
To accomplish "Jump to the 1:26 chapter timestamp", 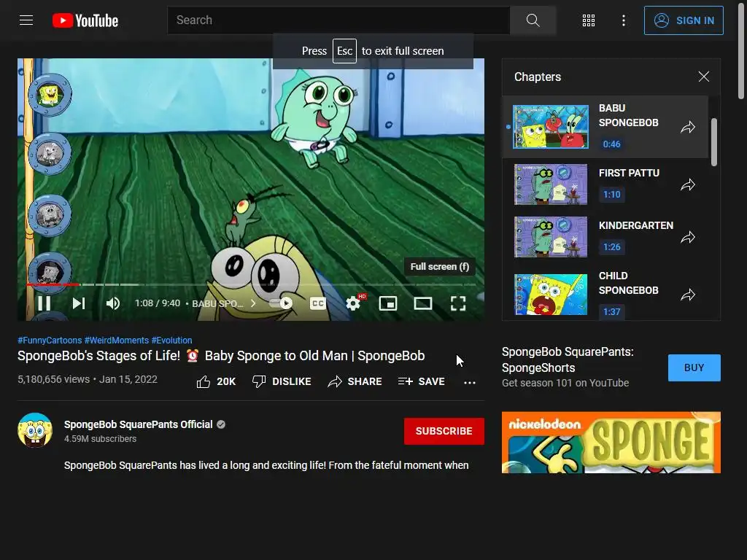I will click(x=612, y=246).
